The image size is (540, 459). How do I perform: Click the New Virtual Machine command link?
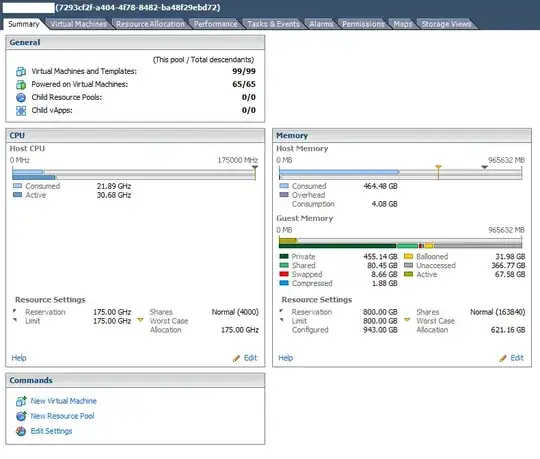64,401
